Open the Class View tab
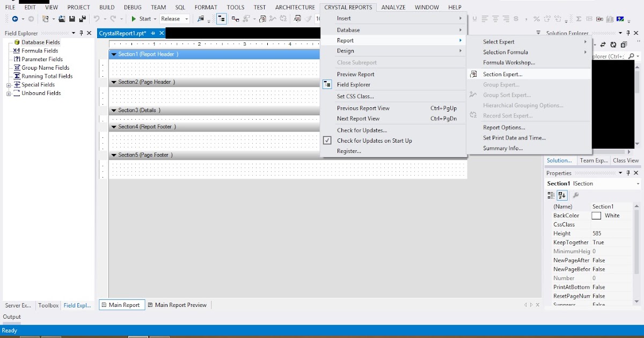This screenshot has width=644, height=338. coord(626,160)
